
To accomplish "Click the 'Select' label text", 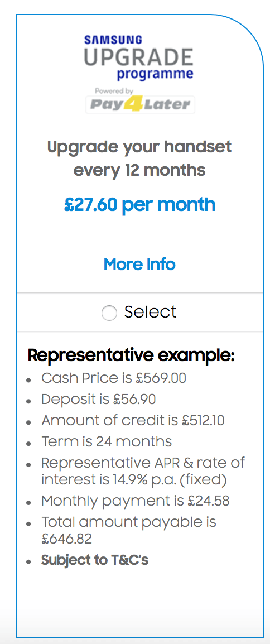I will 150,312.
